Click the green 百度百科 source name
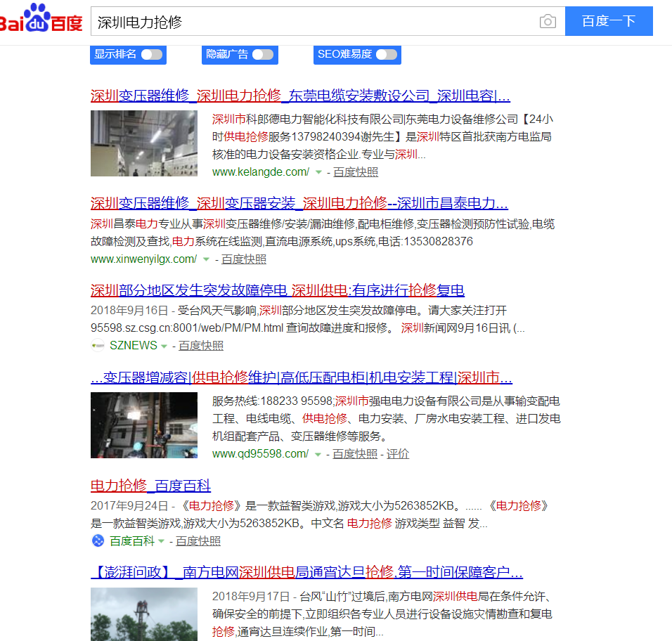The image size is (672, 641). coord(132,541)
